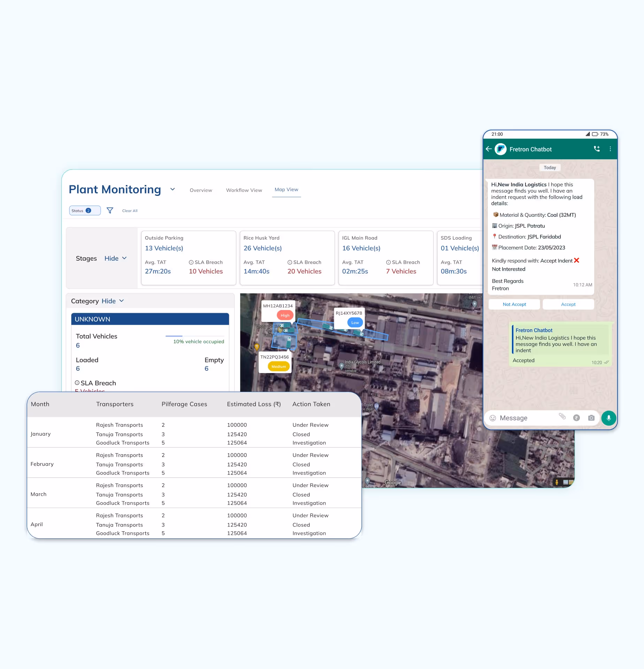Click the March month cell
Screen dimensions: 644x669
[x=38, y=494]
